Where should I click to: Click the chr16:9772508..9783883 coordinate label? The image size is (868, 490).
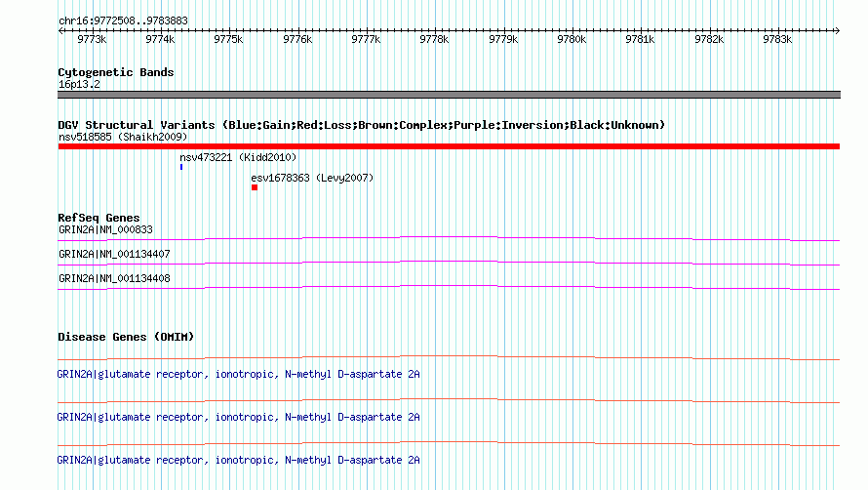click(123, 21)
